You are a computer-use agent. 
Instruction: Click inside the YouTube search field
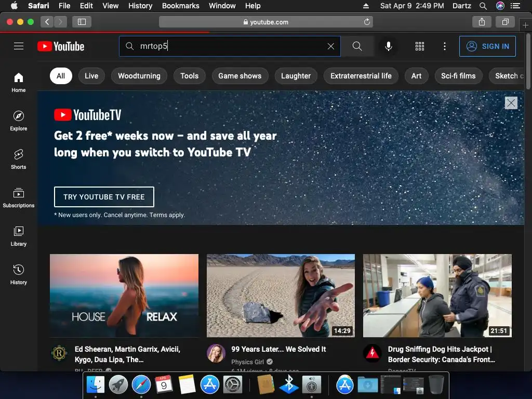coord(230,46)
